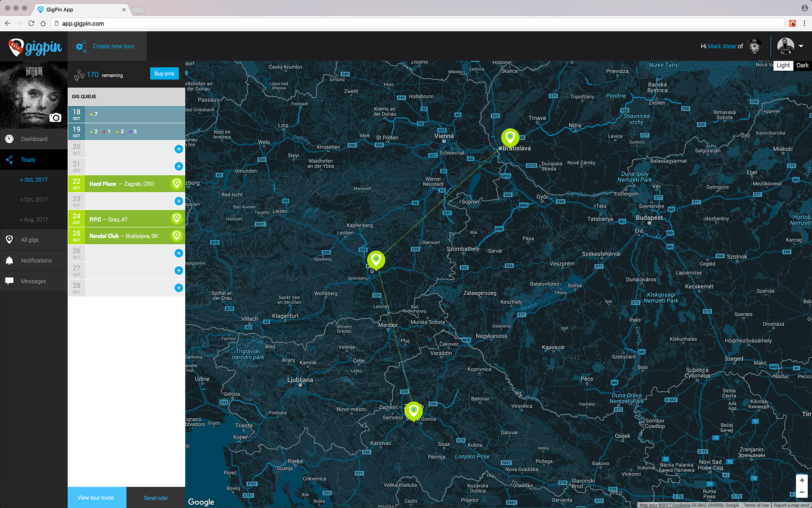Screen dimensions: 812x508
Task: Click the Buy pins button
Action: [164, 74]
